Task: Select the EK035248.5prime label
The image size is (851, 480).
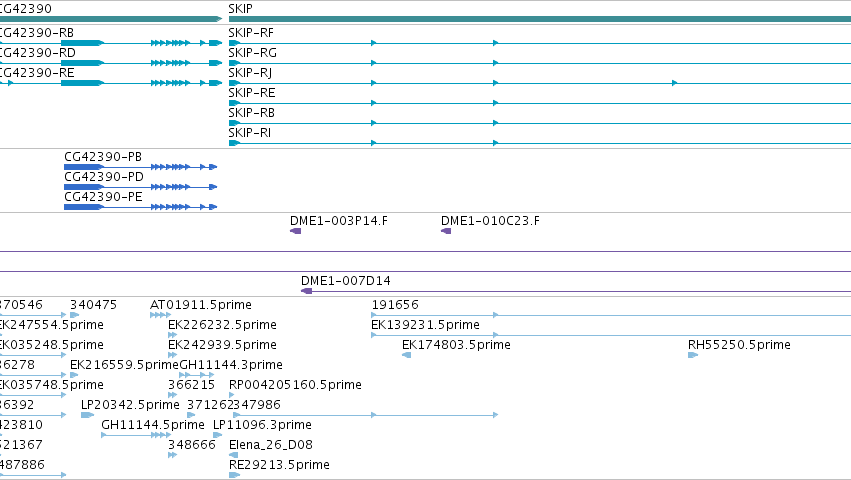Action: coord(52,345)
